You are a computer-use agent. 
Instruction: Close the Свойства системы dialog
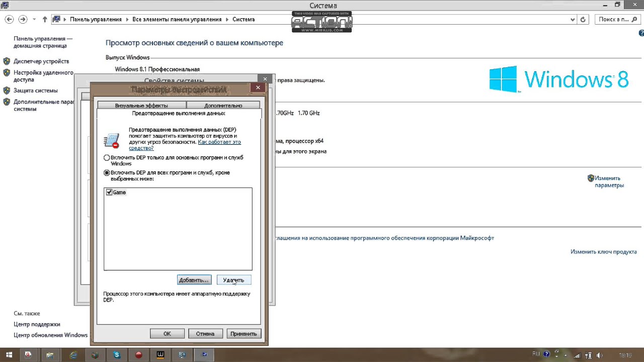(265, 79)
